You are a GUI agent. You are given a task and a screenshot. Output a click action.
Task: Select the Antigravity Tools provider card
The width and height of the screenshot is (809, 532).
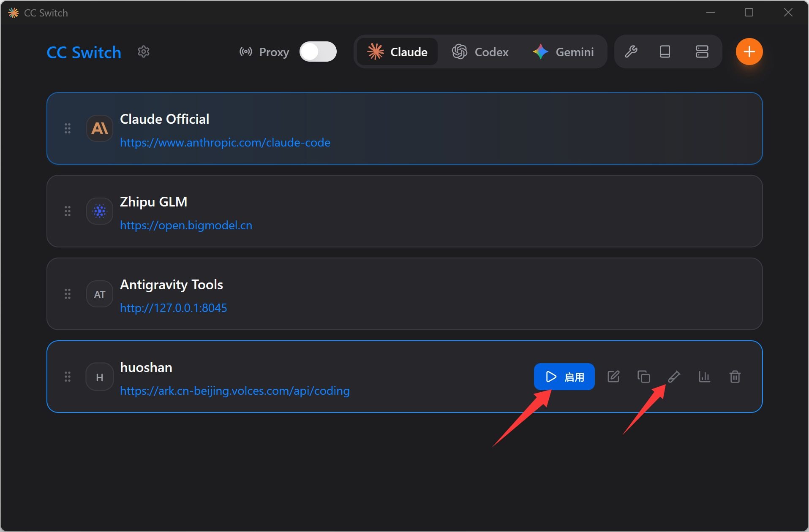(x=422, y=294)
